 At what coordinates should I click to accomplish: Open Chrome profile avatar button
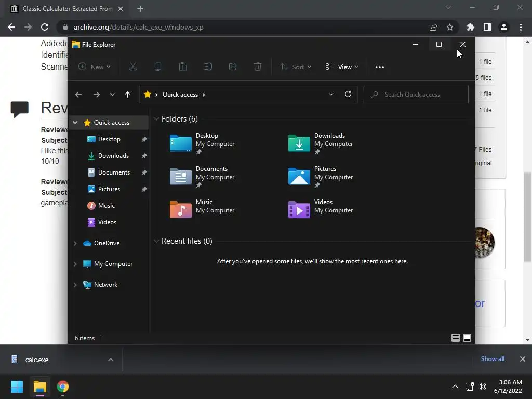[504, 27]
